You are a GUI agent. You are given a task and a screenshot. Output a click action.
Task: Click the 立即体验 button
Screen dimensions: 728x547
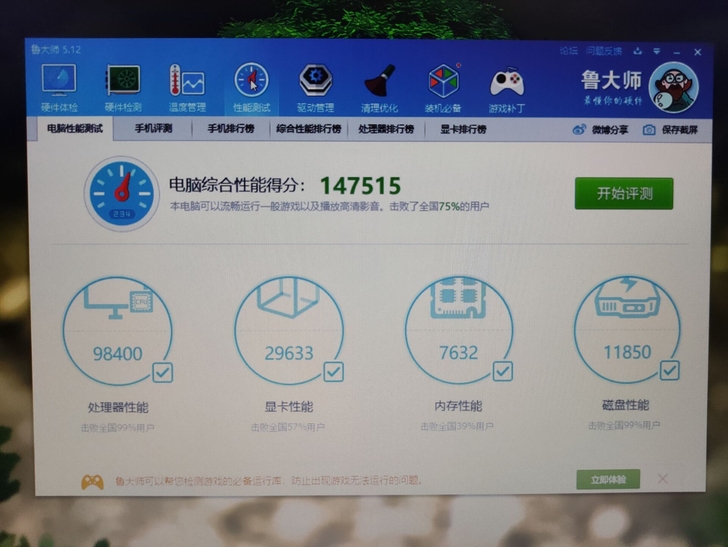(608, 479)
